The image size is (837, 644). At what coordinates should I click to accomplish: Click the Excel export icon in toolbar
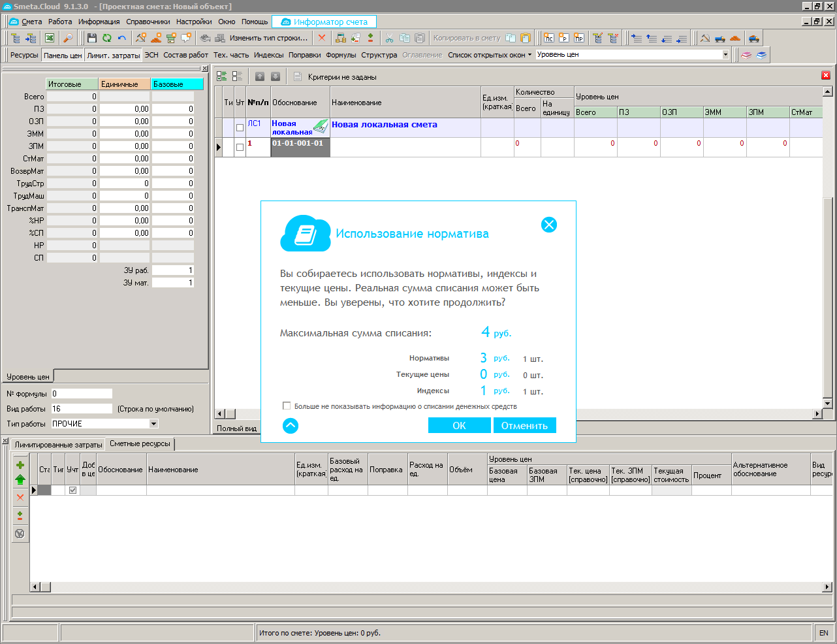tap(50, 38)
